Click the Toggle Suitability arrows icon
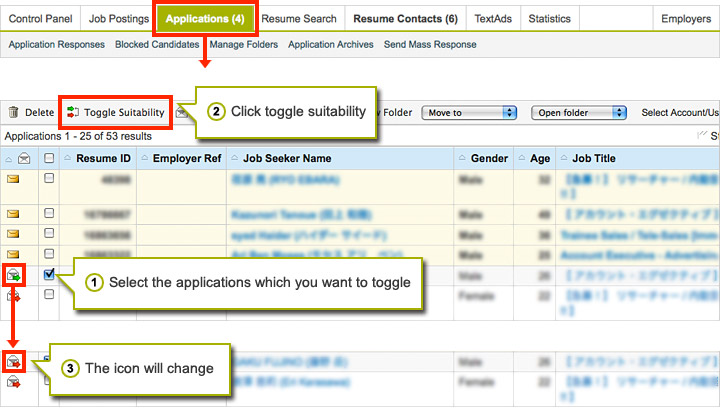 coord(73,112)
